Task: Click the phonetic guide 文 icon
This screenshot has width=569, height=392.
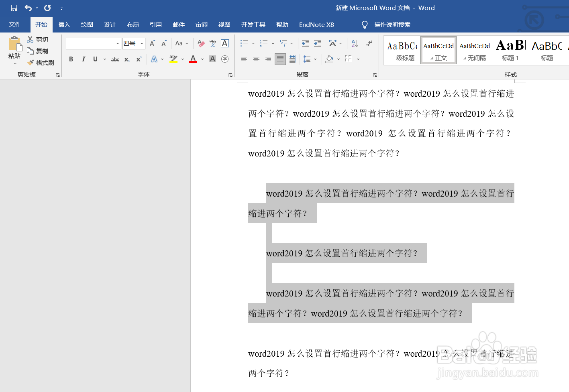Action: 213,43
